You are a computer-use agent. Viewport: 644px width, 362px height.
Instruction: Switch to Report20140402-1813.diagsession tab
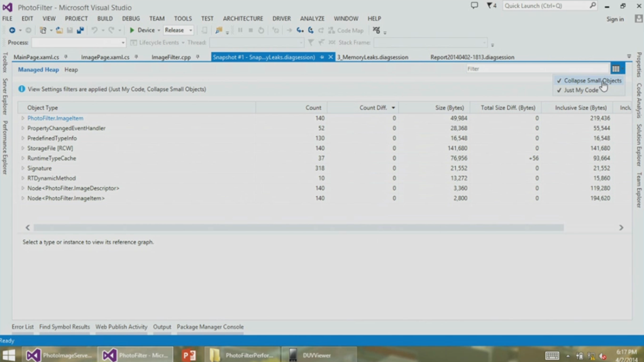coord(472,57)
